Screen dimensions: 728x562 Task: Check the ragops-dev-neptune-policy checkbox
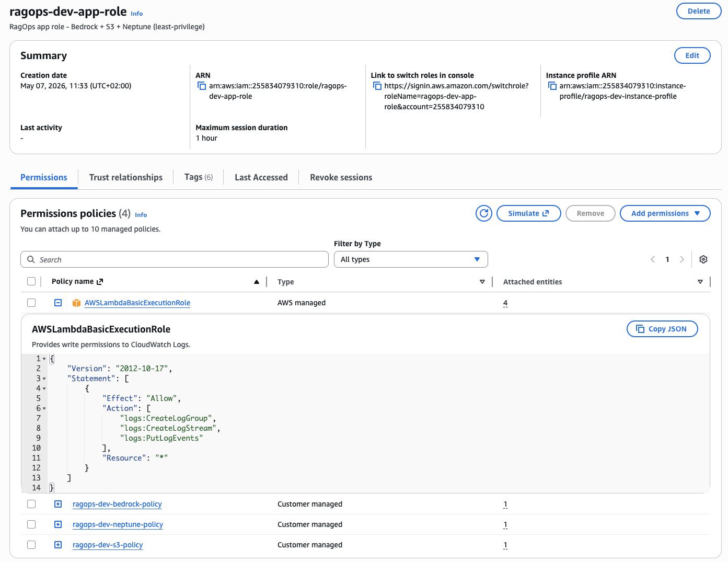(31, 524)
